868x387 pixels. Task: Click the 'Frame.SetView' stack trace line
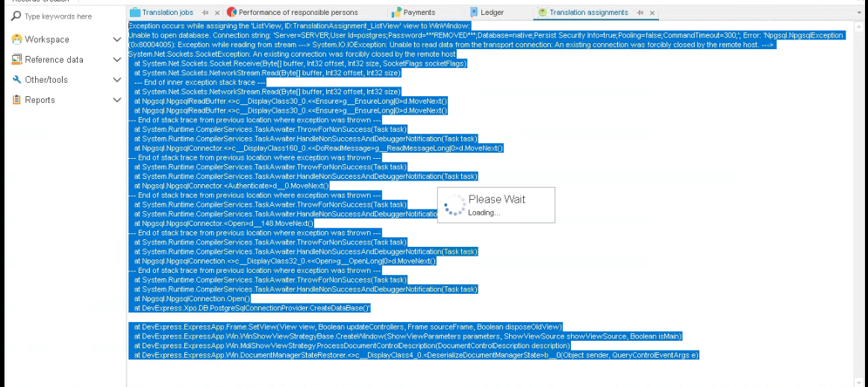pyautogui.click(x=349, y=327)
